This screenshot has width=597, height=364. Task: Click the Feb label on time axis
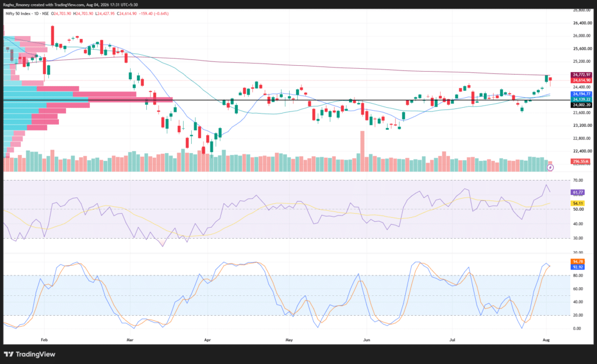[x=44, y=340]
